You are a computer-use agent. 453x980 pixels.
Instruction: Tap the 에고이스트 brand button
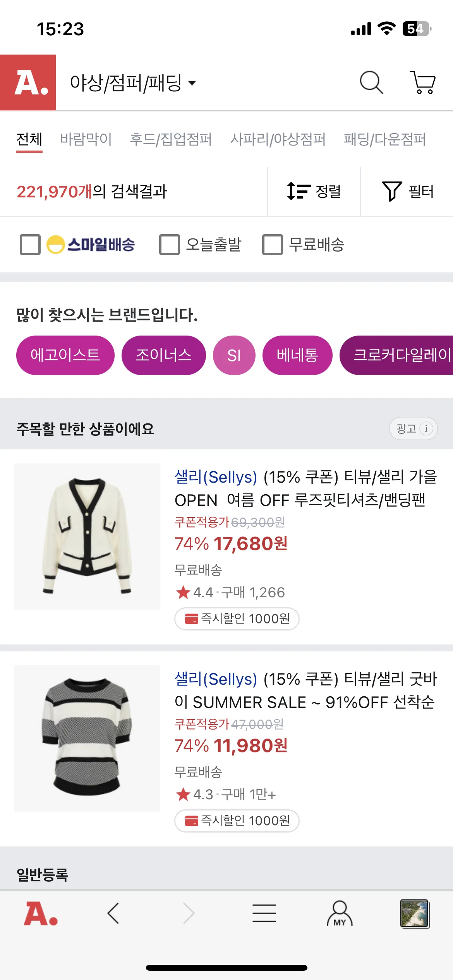point(65,355)
